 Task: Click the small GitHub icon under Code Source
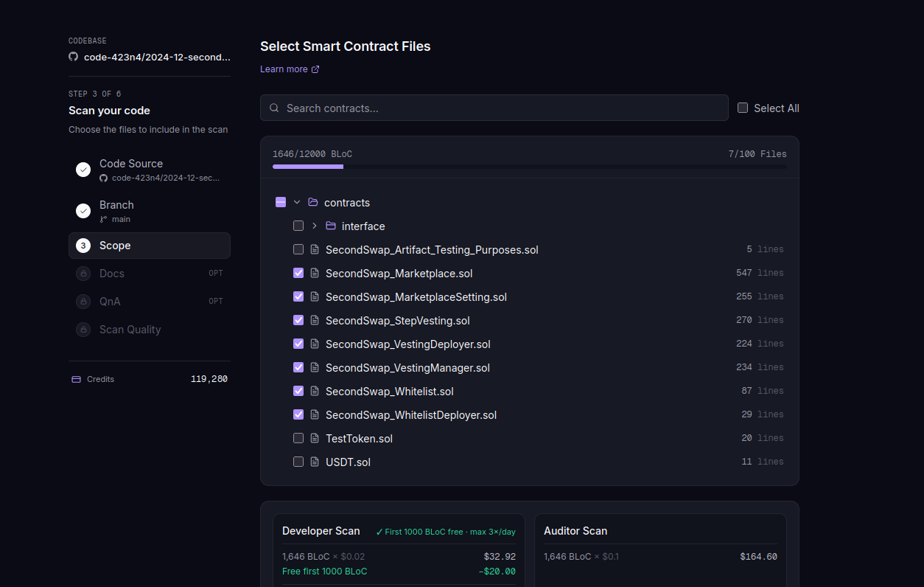(104, 178)
